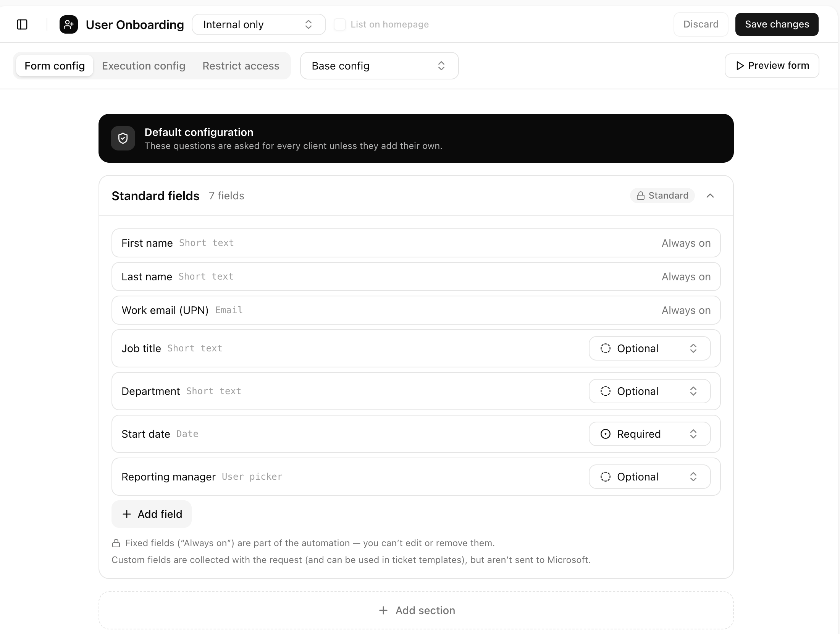Add a new section

point(416,610)
